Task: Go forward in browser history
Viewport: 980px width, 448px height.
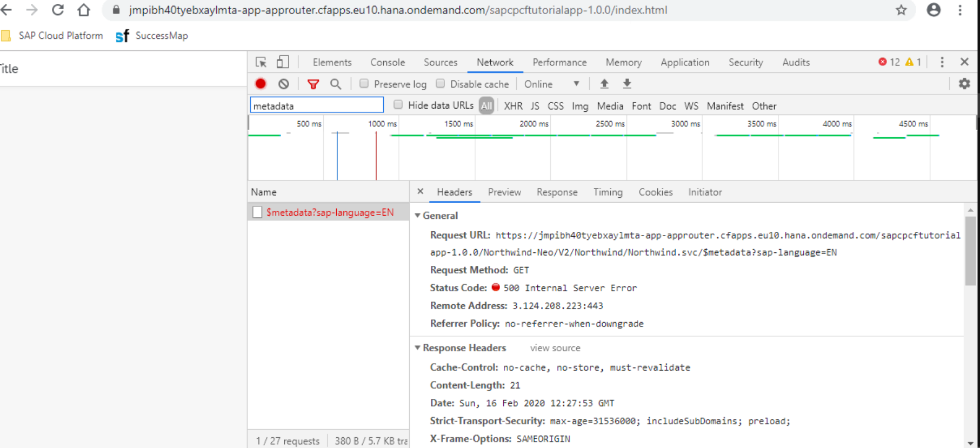Action: [32, 10]
